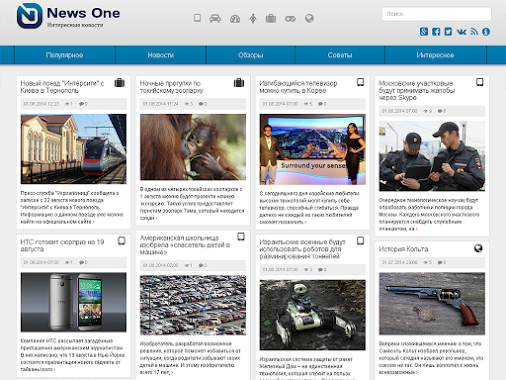Click tablet icon on American schoolgirl article
Image resolution: width=506 pixels, height=380 pixels.
click(x=241, y=237)
